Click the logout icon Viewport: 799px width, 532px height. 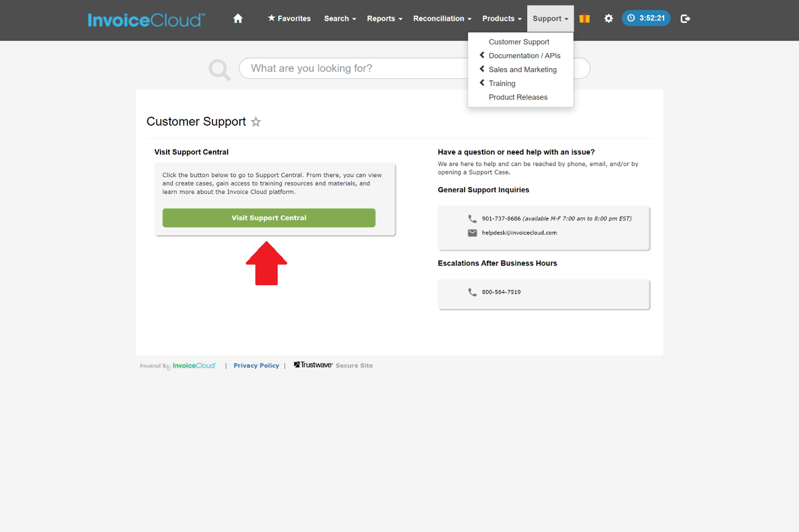(685, 18)
